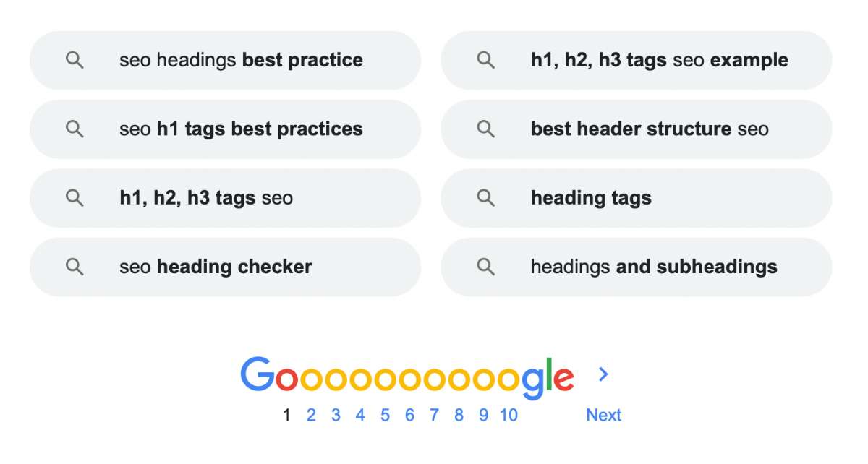
Task: Choose 'heading tags' related search suggestion
Action: coord(637,198)
